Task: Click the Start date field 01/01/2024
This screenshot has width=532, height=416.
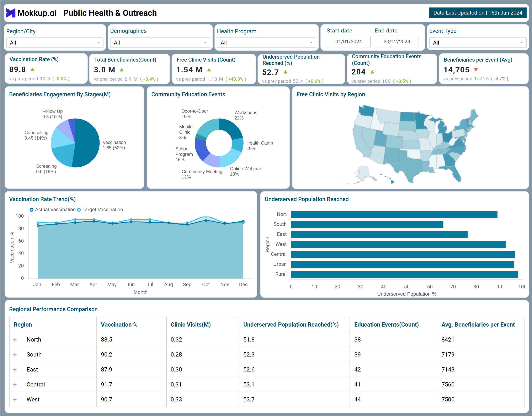Action: pyautogui.click(x=349, y=42)
